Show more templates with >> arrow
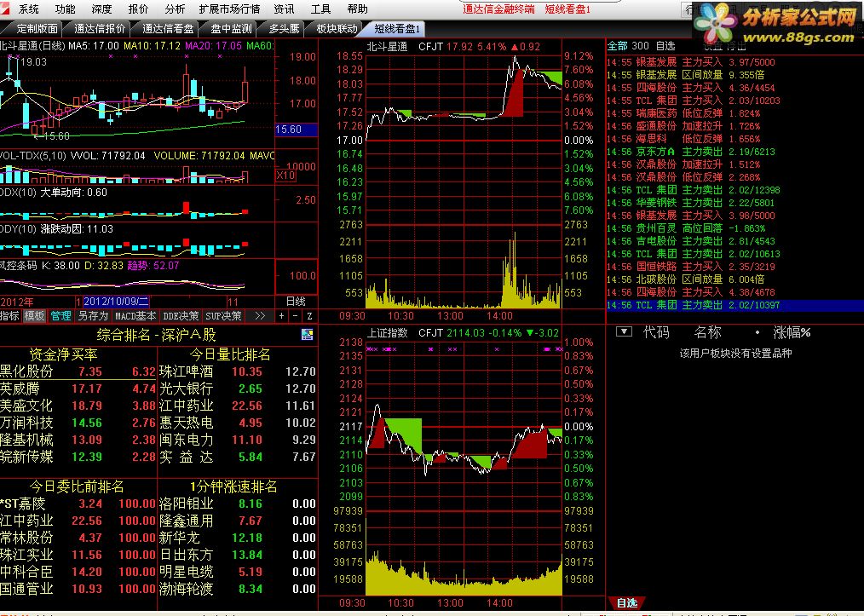The height and width of the screenshot is (616, 864). pyautogui.click(x=260, y=316)
